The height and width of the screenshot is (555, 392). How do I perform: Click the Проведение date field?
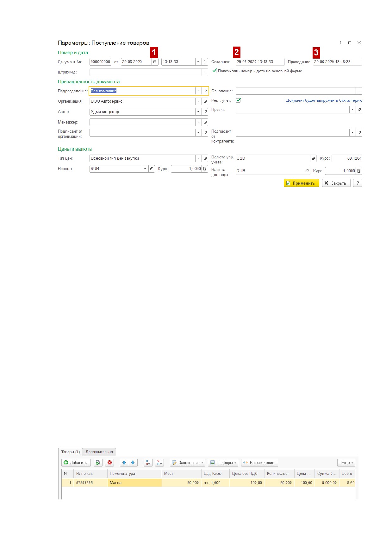click(x=338, y=62)
